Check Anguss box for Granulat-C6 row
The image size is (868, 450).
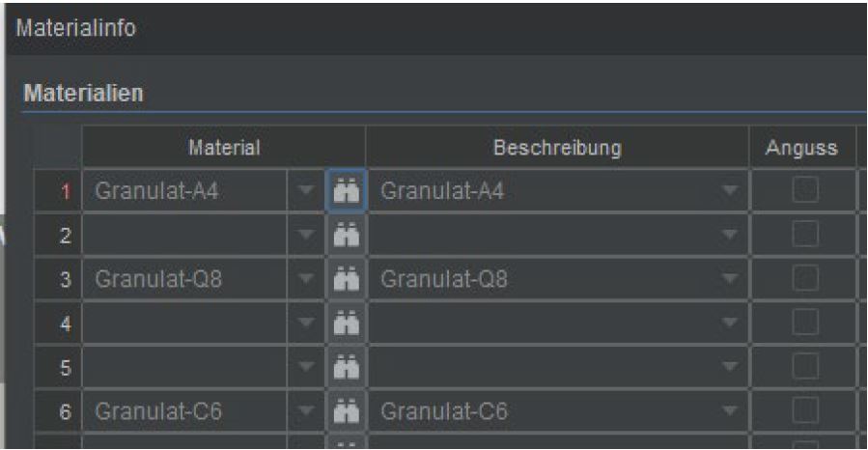(x=805, y=410)
